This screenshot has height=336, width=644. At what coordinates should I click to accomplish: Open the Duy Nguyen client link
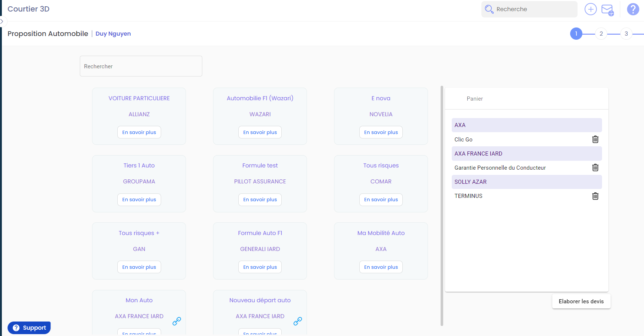click(113, 34)
